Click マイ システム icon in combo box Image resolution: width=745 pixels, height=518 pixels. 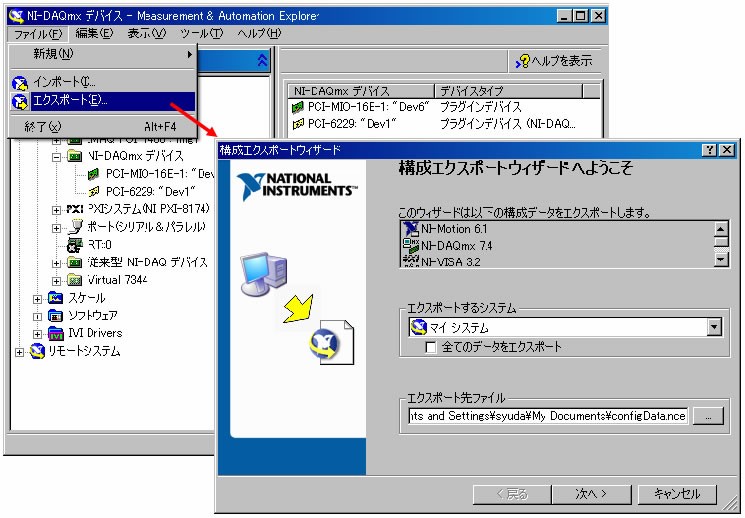click(x=419, y=327)
